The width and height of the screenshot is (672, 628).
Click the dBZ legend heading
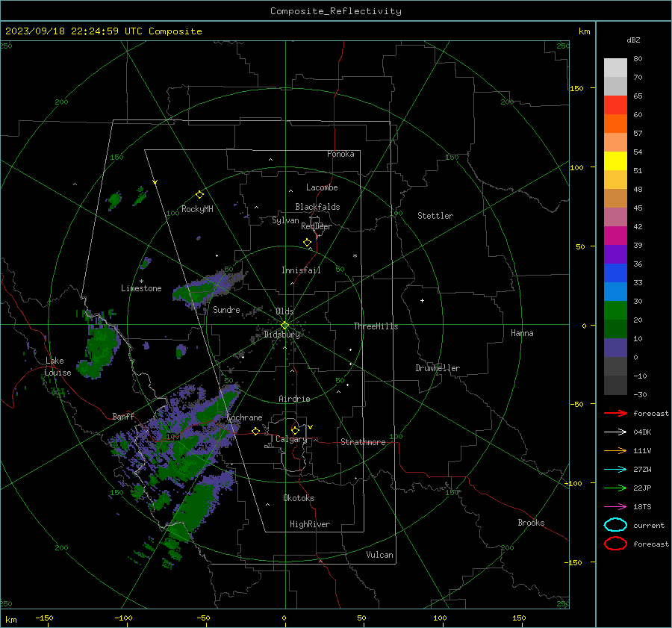click(x=633, y=40)
